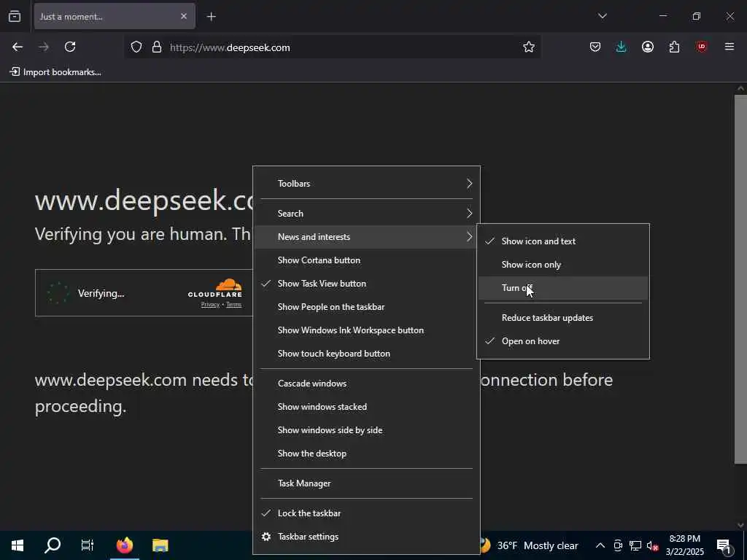The width and height of the screenshot is (747, 560).
Task: Bookmark this page with star icon
Action: 528,47
